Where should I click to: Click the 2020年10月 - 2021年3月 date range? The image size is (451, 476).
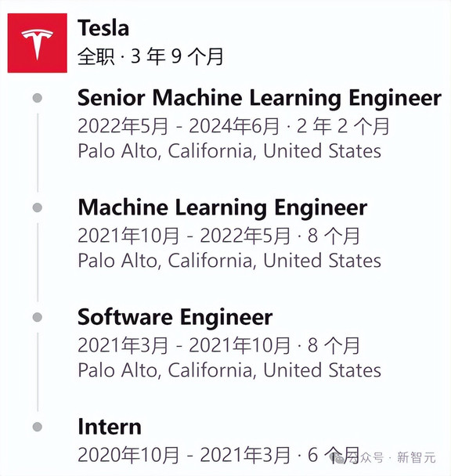[184, 455]
